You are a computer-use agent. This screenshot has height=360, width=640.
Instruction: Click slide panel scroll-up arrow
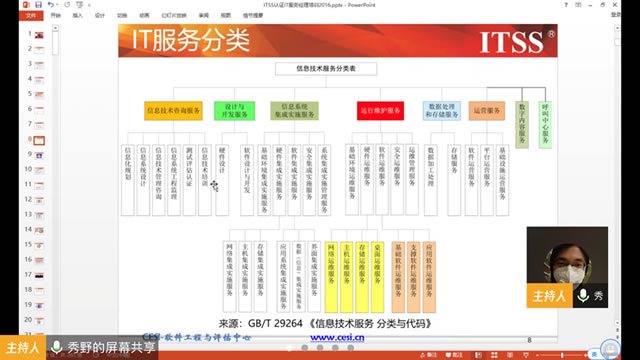[x=56, y=28]
